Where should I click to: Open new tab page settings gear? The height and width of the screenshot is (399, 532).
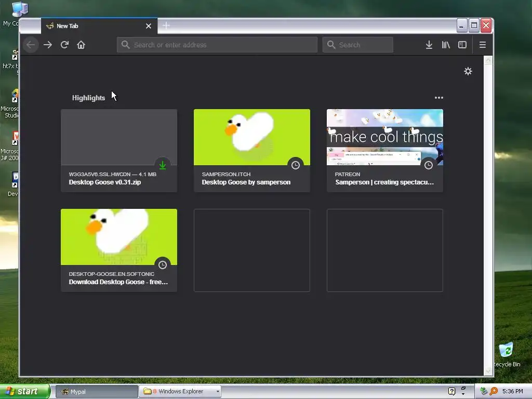[x=468, y=71]
